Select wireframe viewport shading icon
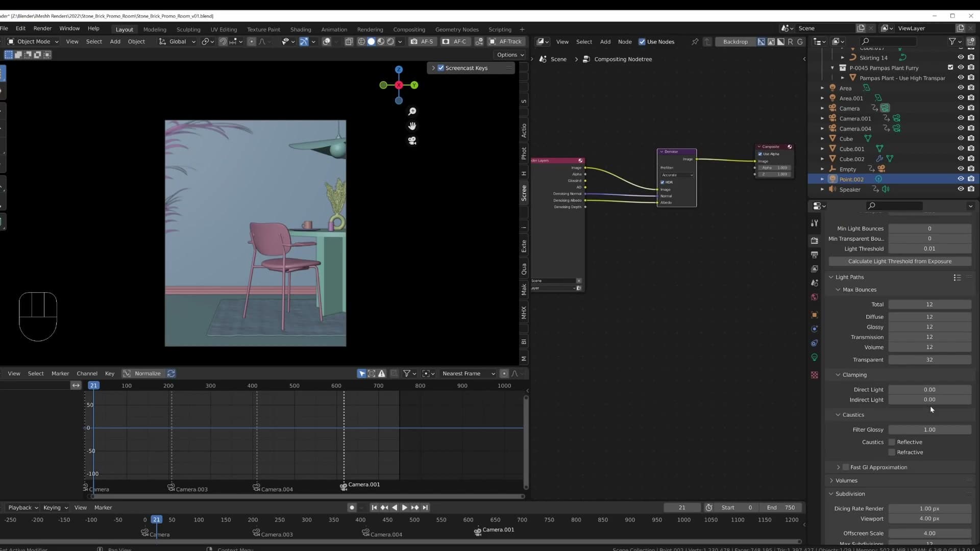This screenshot has height=551, width=980. [361, 41]
